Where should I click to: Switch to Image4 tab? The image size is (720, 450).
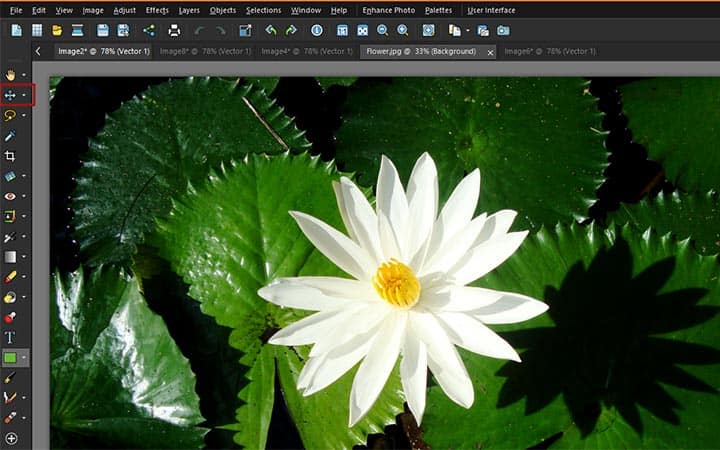pyautogui.click(x=307, y=51)
